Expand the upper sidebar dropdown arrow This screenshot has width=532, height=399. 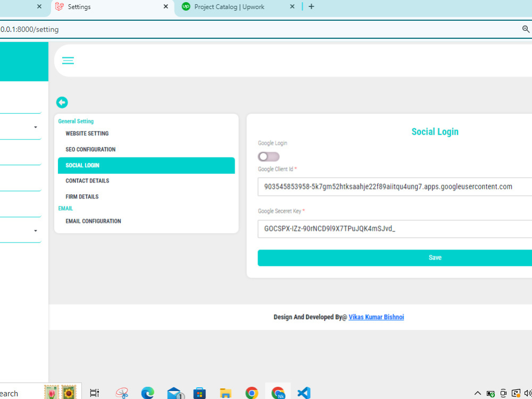click(36, 127)
